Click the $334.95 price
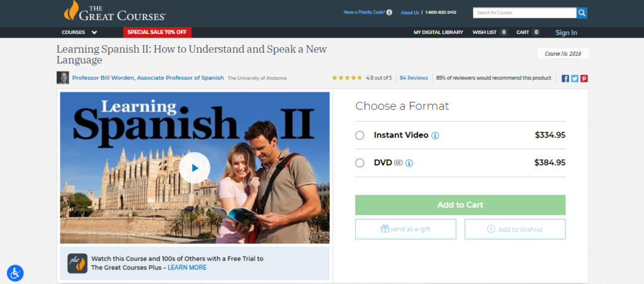 [550, 135]
